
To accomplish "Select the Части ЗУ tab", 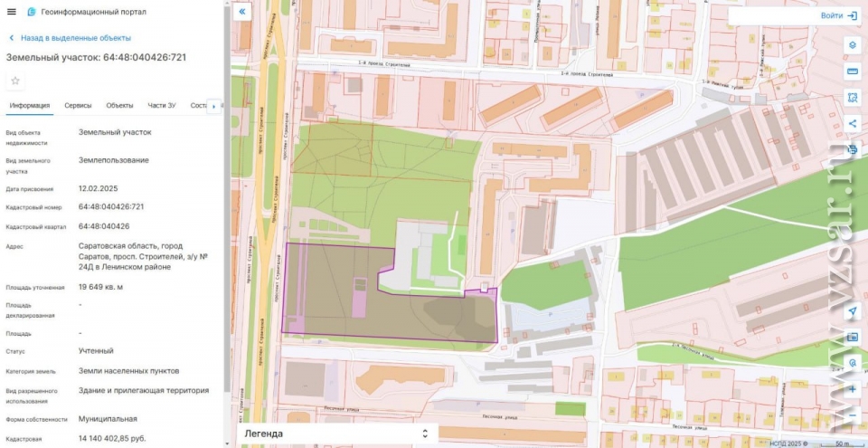I will tap(162, 106).
